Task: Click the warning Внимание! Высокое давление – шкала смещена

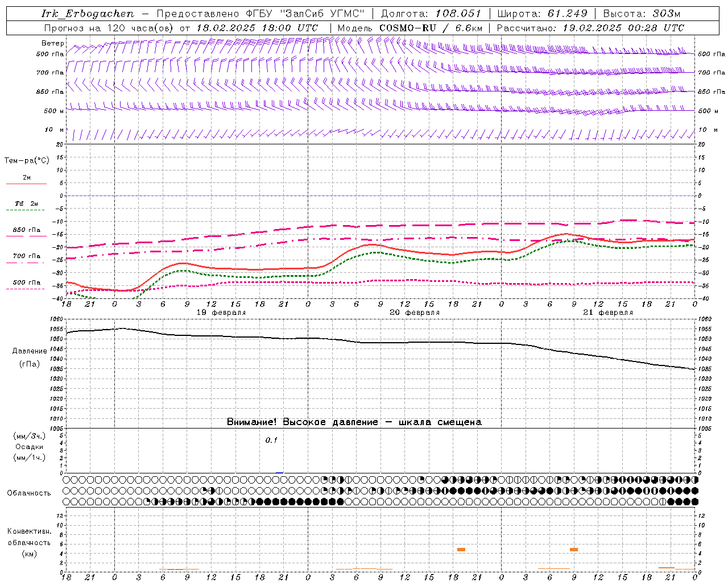Action: 354,422
